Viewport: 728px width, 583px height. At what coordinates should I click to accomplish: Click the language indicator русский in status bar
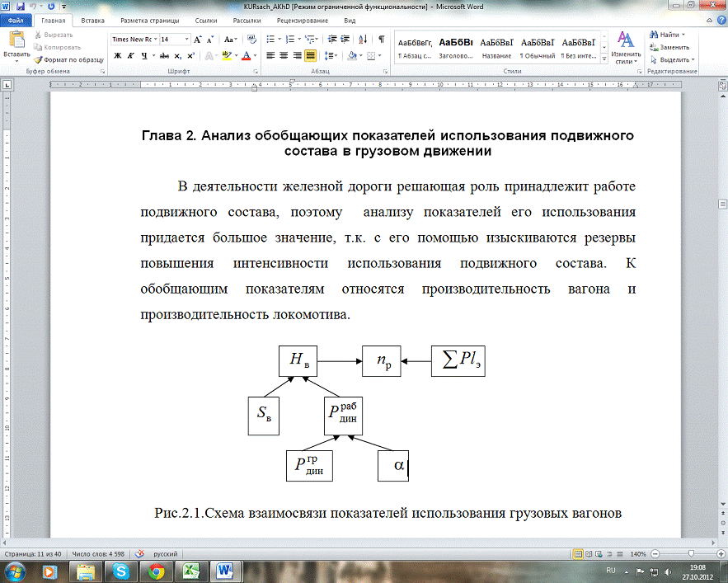pyautogui.click(x=165, y=554)
